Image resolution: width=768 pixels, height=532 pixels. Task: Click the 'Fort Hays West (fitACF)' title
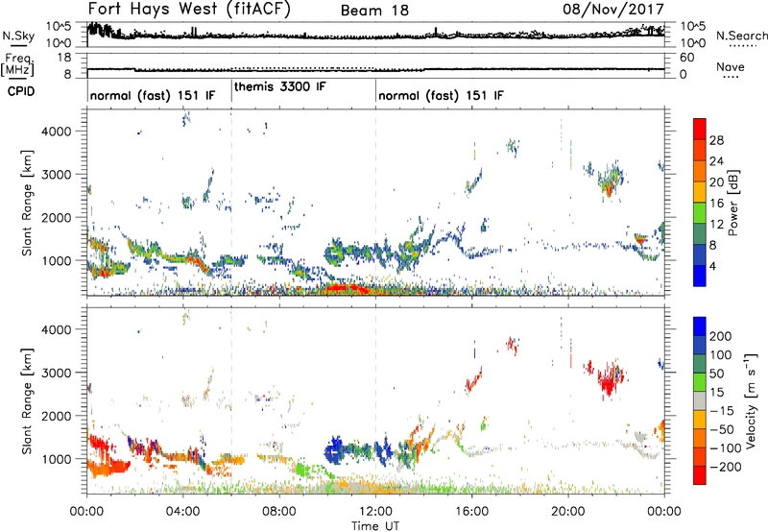pyautogui.click(x=189, y=10)
